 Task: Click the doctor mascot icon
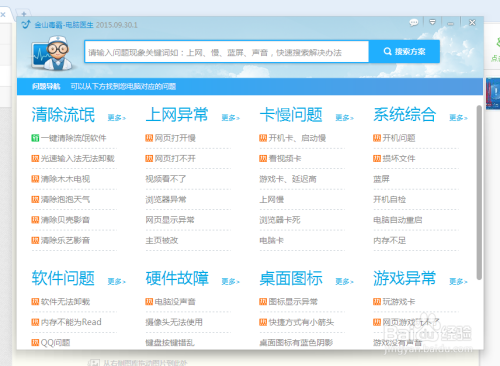53,53
